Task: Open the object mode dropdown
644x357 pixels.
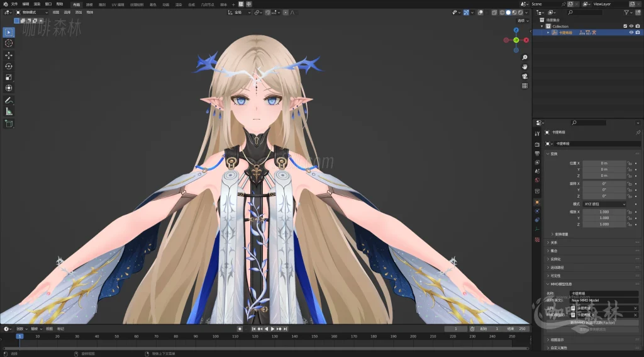Action: pyautogui.click(x=31, y=13)
